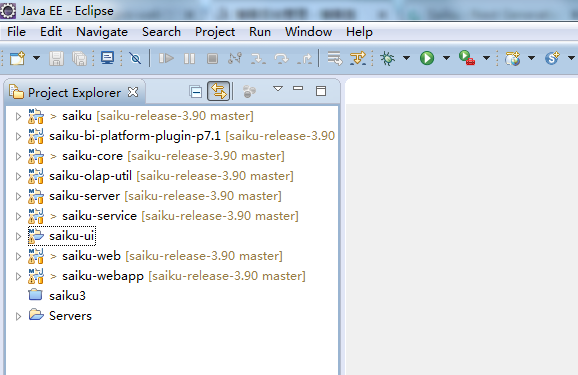The width and height of the screenshot is (578, 375).
Task: Select the Project Explorer tab
Action: pos(74,93)
